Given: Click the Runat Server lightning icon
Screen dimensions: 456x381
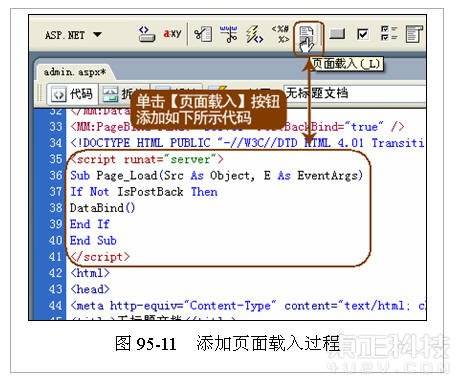Looking at the screenshot, I should 254,35.
